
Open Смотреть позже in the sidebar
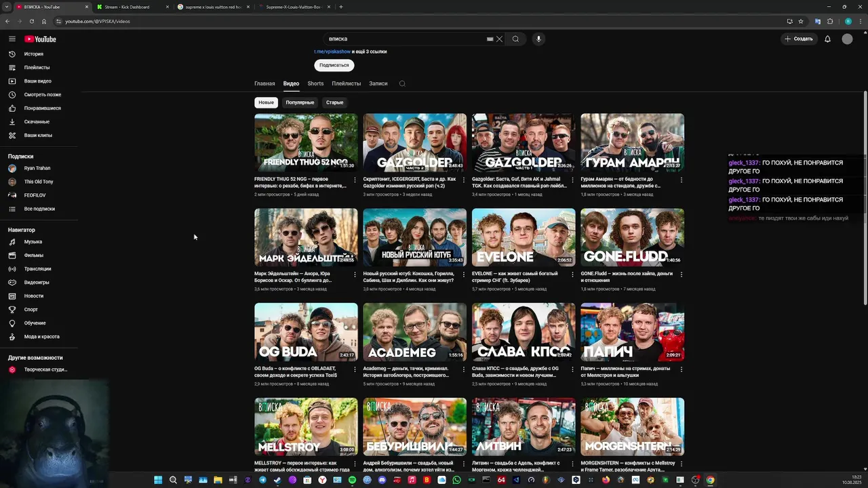point(39,95)
